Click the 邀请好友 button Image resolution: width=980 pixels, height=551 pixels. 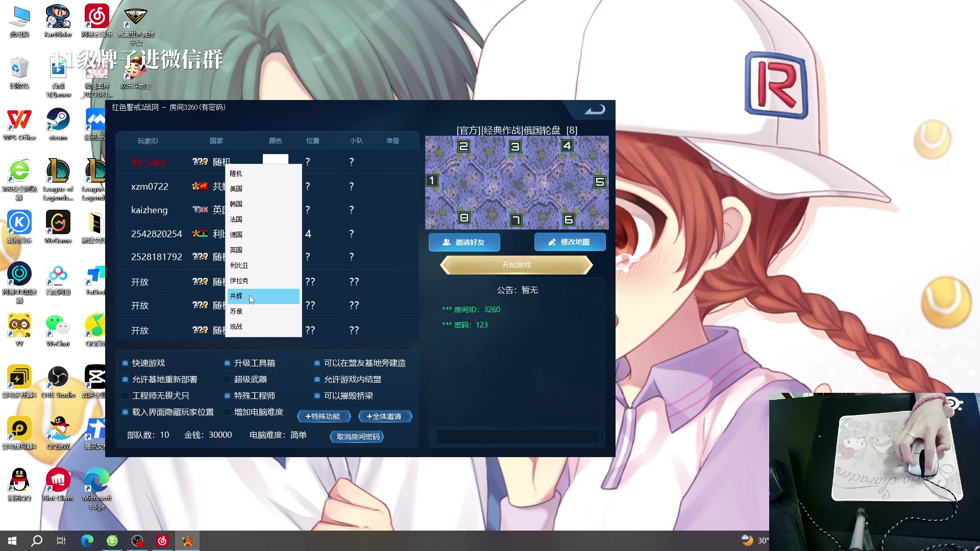coord(464,242)
